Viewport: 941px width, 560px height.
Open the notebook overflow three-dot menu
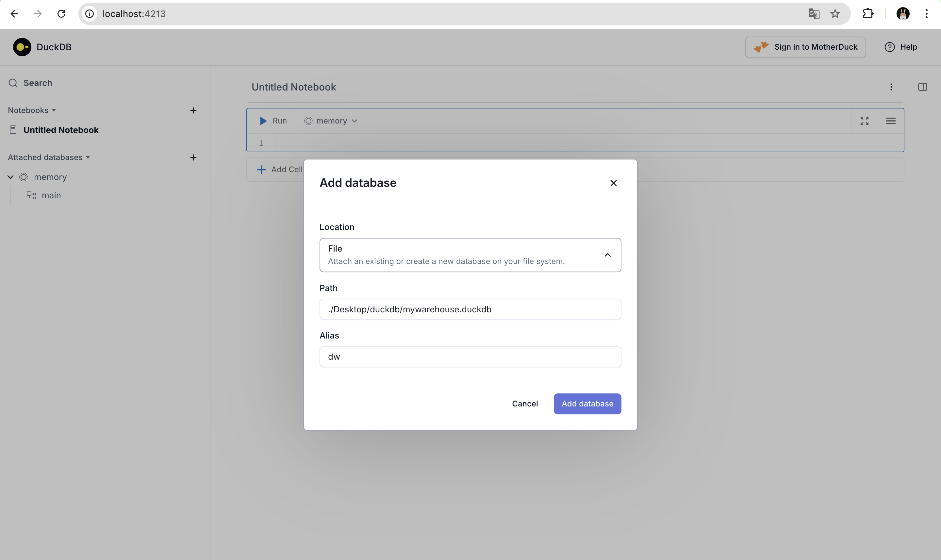point(891,87)
